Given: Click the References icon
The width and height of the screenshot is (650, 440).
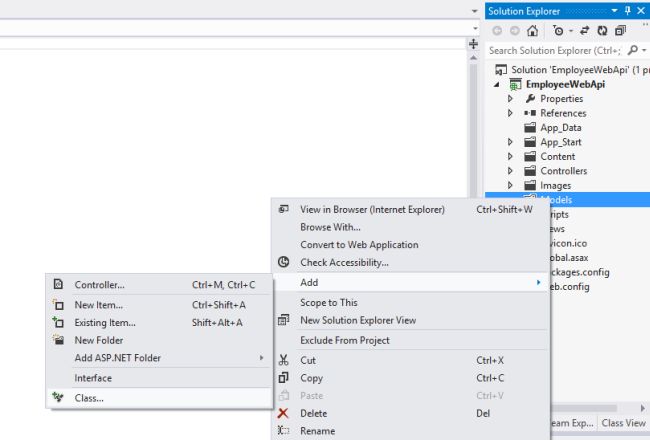Looking at the screenshot, I should click(x=530, y=113).
